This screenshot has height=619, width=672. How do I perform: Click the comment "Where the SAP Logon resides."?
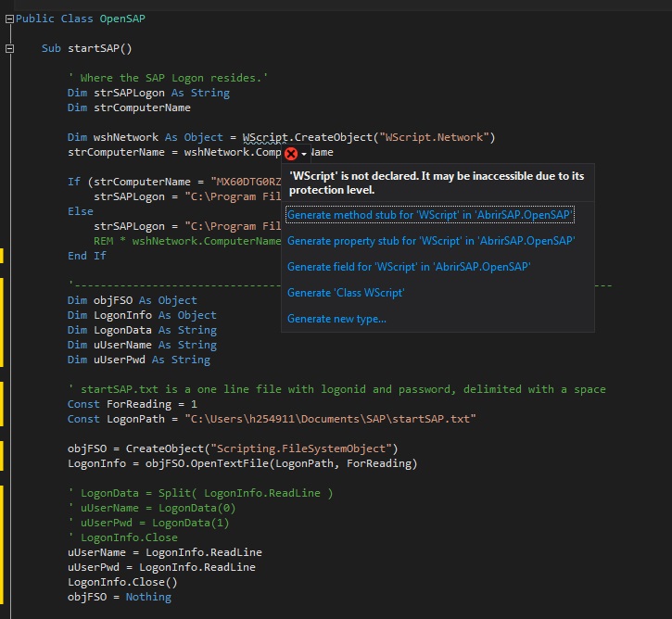click(168, 78)
